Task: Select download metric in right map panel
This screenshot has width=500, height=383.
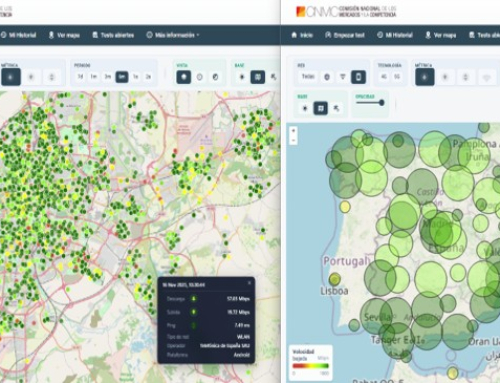Action: pyautogui.click(x=425, y=77)
